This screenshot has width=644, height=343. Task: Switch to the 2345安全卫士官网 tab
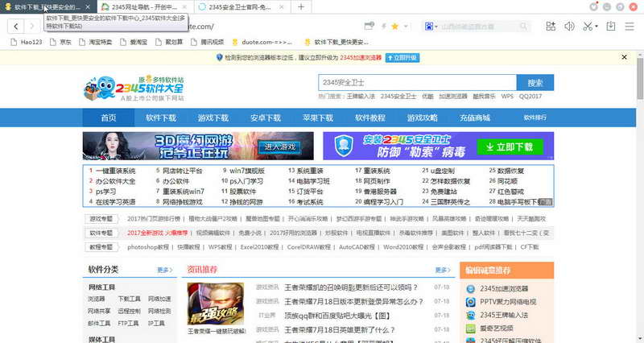242,7
